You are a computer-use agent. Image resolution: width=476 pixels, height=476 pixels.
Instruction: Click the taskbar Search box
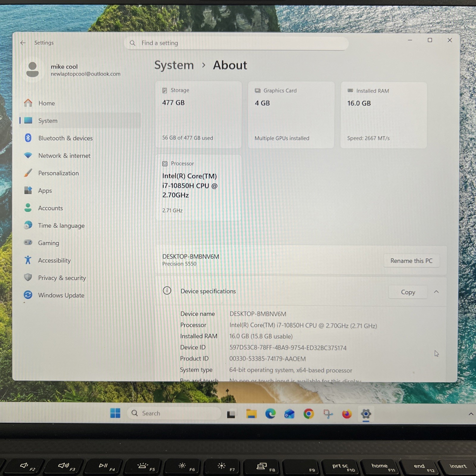[x=174, y=413]
